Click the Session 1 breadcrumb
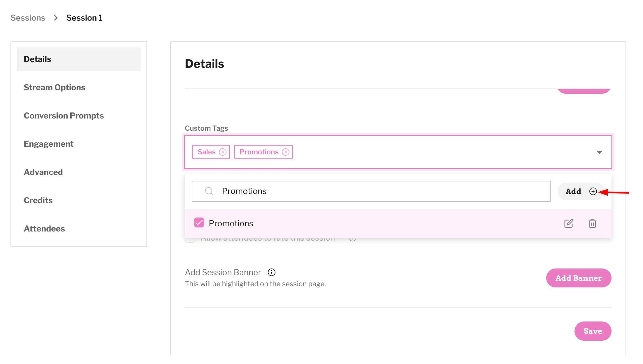 pos(85,18)
